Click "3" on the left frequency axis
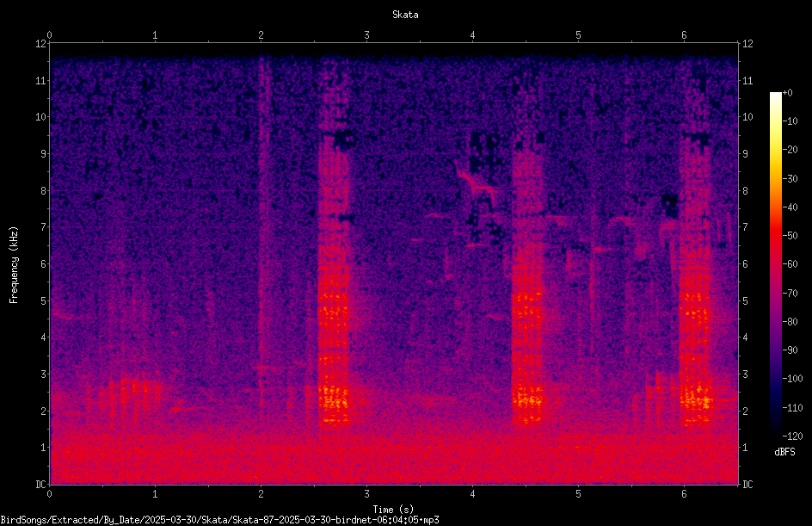The height and width of the screenshot is (526, 812). point(43,374)
